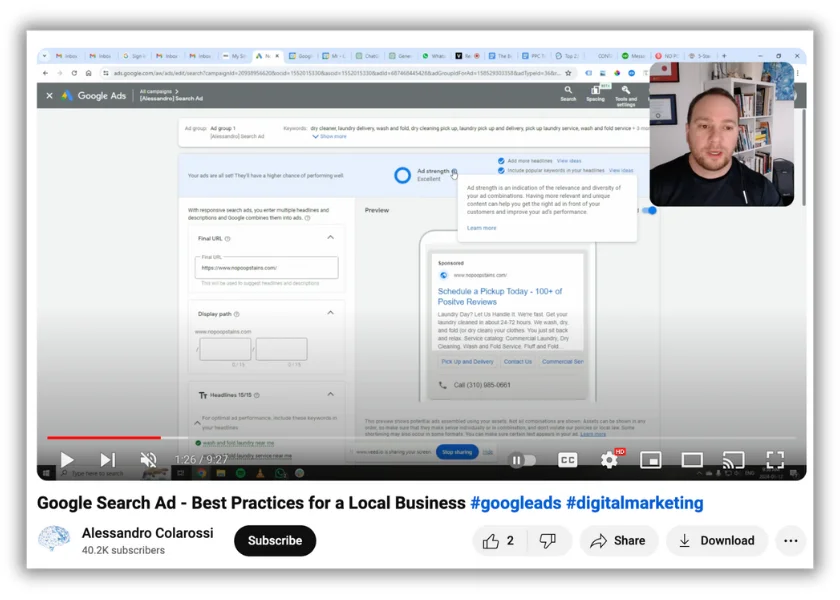840x600 pixels.
Task: Open the Spacing beta icon
Action: coord(595,93)
